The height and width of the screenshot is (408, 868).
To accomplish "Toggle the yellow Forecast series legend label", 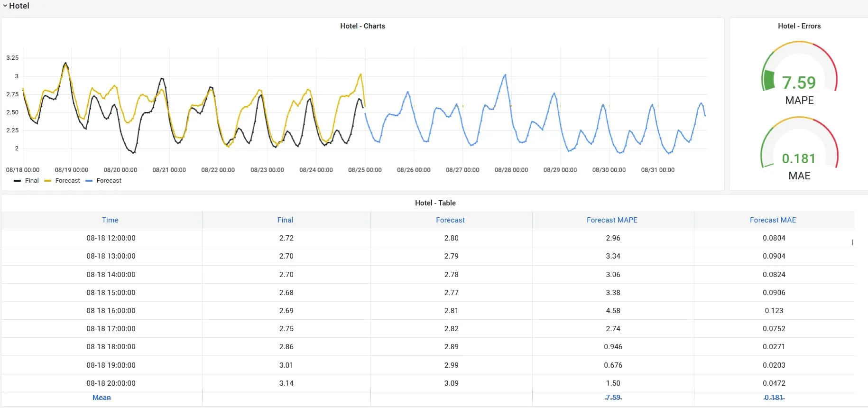I will (x=68, y=181).
